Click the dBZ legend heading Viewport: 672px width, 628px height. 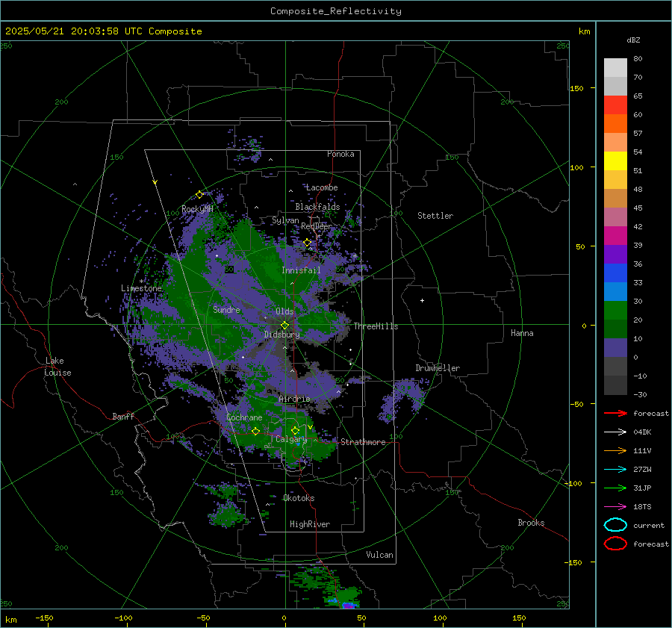pos(633,40)
